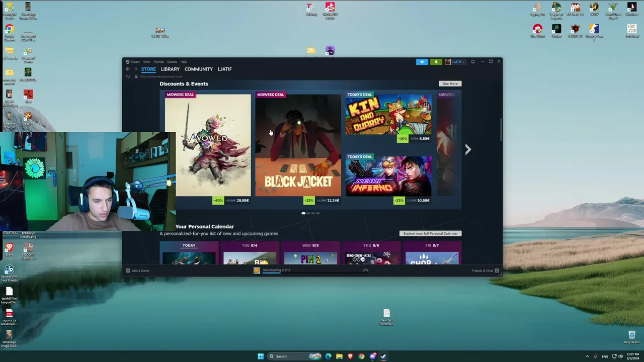Open Neon Inferno today's deal
The width and height of the screenshot is (644, 362).
[x=388, y=176]
